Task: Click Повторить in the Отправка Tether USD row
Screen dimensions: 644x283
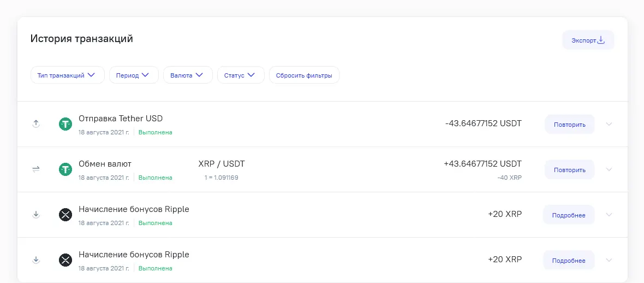Action: pos(570,124)
